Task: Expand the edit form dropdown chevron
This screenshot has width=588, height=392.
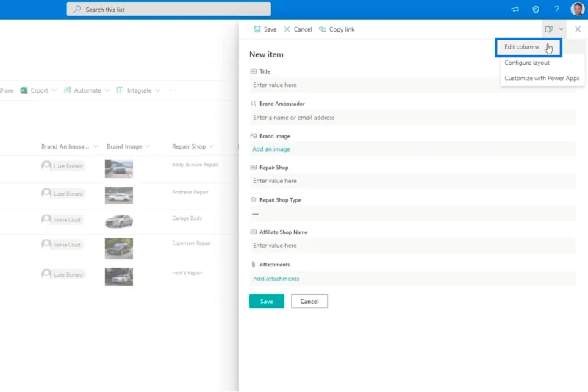Action: pyautogui.click(x=561, y=29)
